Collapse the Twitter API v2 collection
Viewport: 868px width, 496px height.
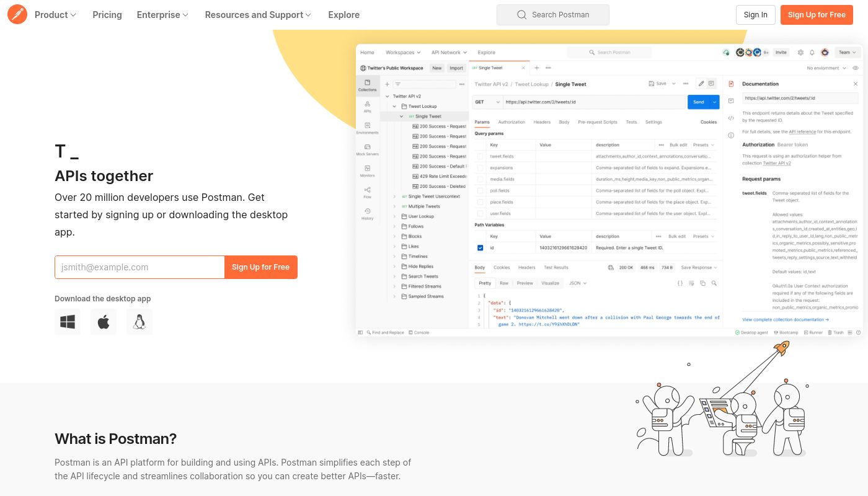(387, 96)
